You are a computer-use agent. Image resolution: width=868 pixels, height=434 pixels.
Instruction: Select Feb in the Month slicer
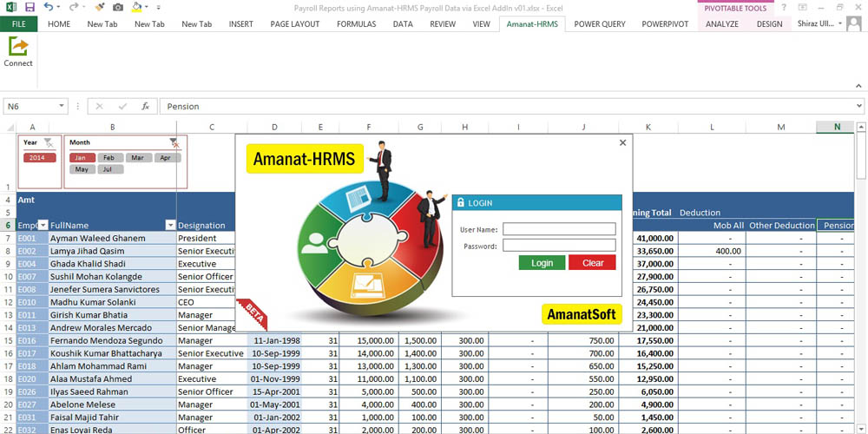click(x=110, y=158)
